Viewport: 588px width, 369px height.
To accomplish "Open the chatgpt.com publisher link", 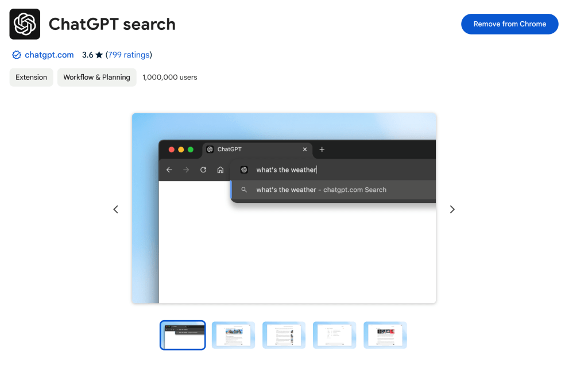I will click(49, 55).
